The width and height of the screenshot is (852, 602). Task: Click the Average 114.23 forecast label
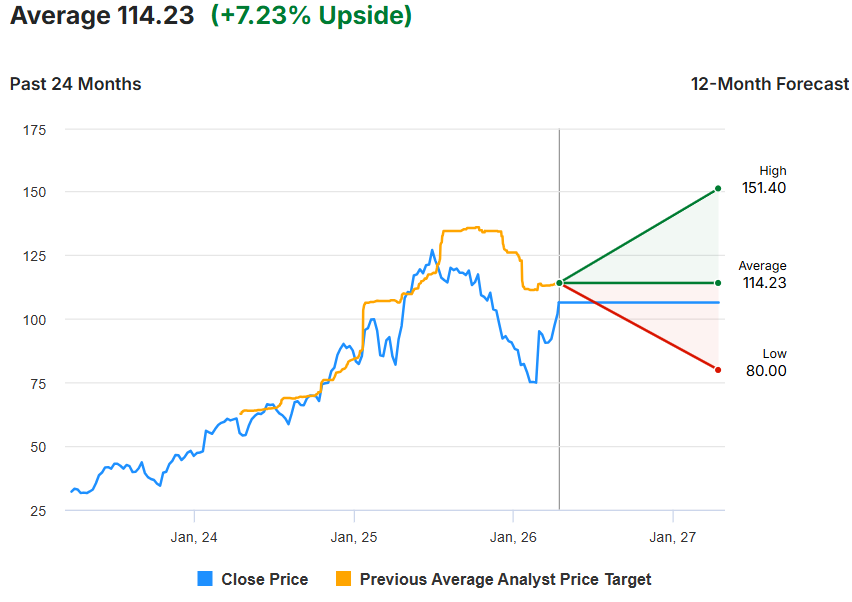tap(763, 275)
